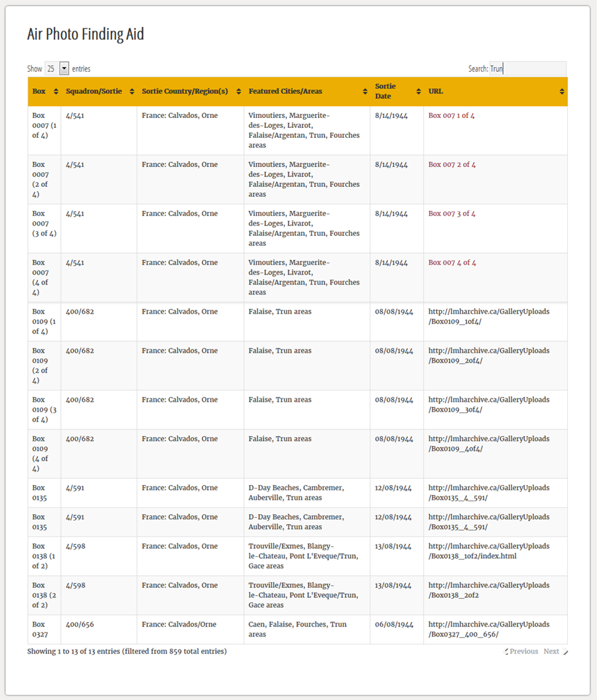597x700 pixels.
Task: Select the Box0327_400_656 URL text
Action: tap(489, 630)
